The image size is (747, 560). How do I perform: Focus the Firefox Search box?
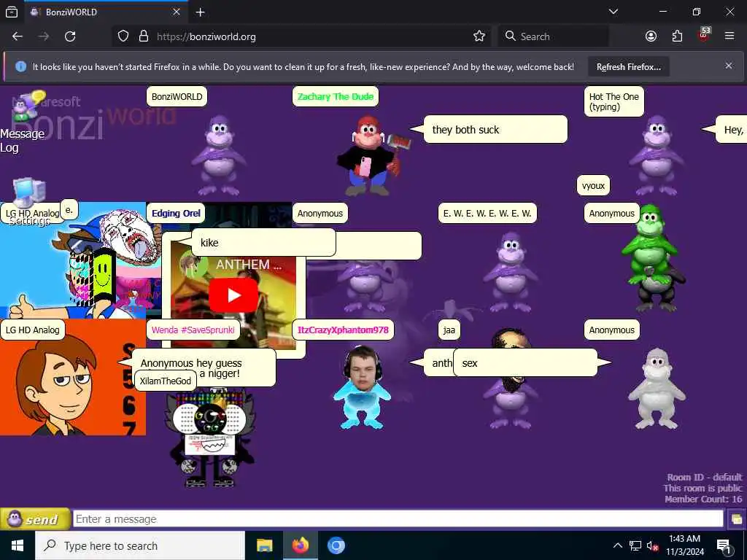coord(554,36)
